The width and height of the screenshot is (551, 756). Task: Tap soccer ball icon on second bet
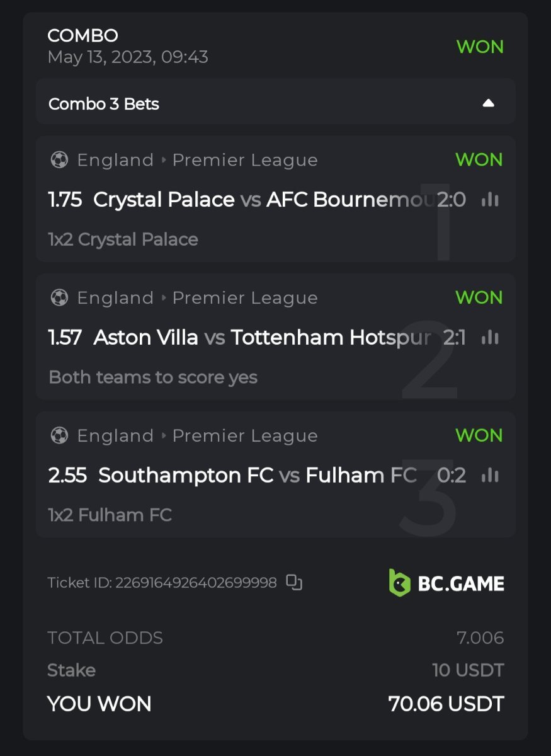coord(59,298)
